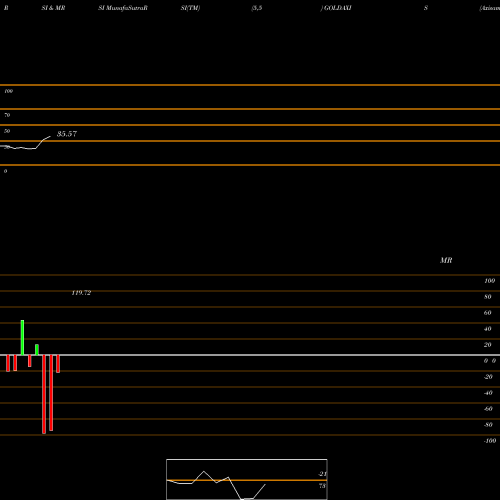
Task: Click the MunafaSutra text in the header
Action: (x=126, y=8)
